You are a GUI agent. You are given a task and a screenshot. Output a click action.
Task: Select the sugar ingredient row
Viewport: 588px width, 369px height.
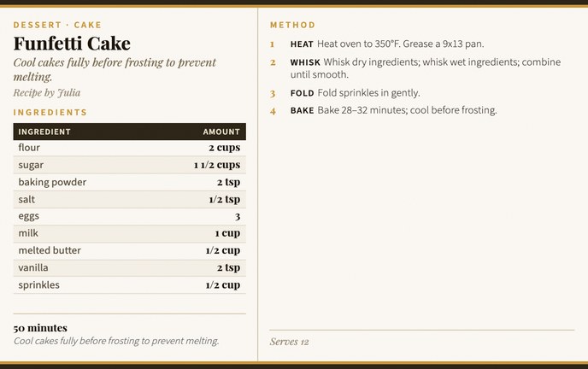pos(130,165)
